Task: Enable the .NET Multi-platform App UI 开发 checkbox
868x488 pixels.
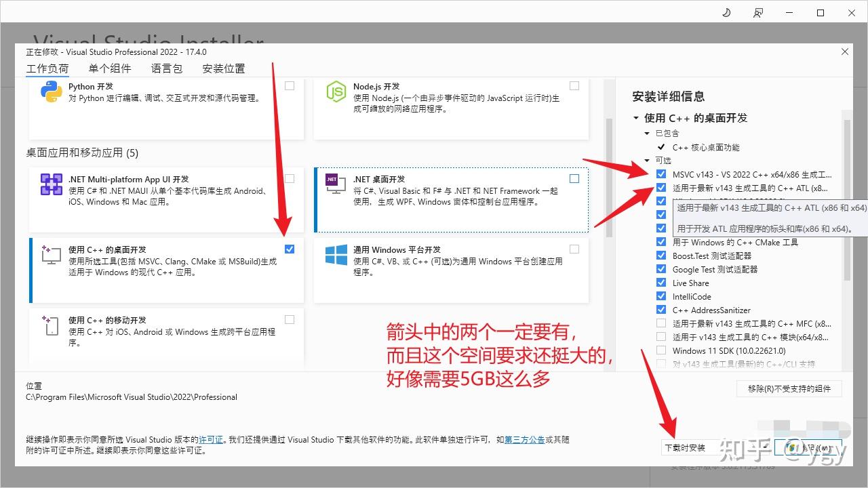Action: pos(290,179)
